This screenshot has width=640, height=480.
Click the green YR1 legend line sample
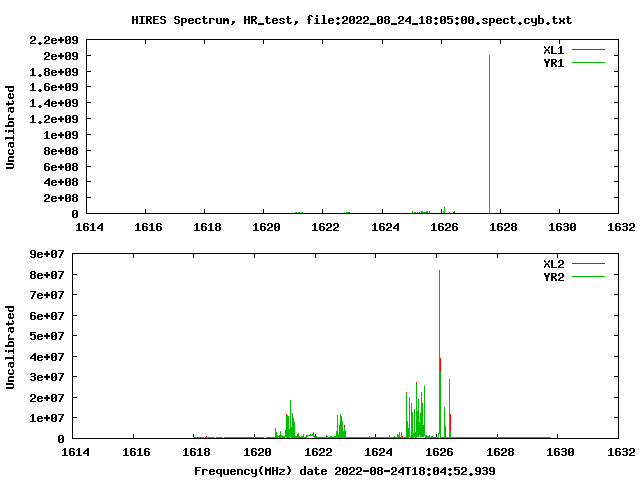click(x=588, y=63)
